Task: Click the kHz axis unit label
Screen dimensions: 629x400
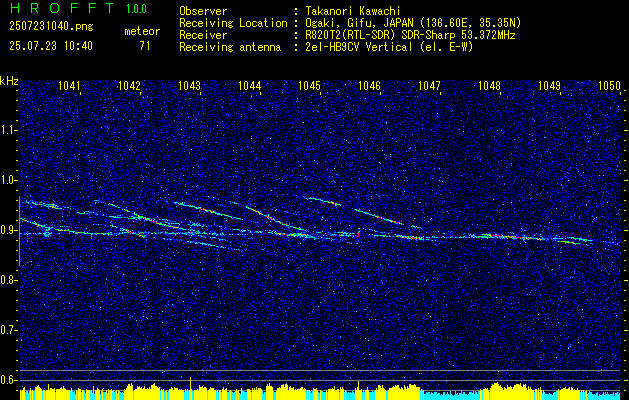Action: tap(9, 81)
